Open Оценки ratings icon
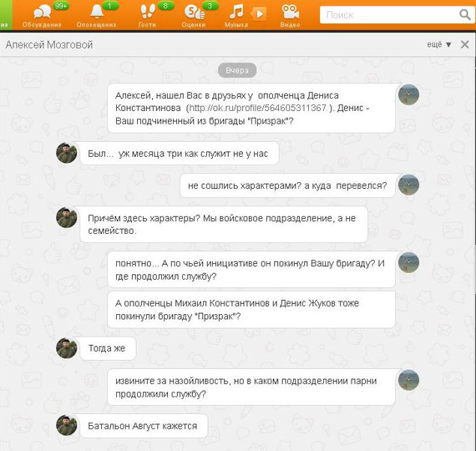Image resolution: width=476 pixels, height=451 pixels. (195, 13)
